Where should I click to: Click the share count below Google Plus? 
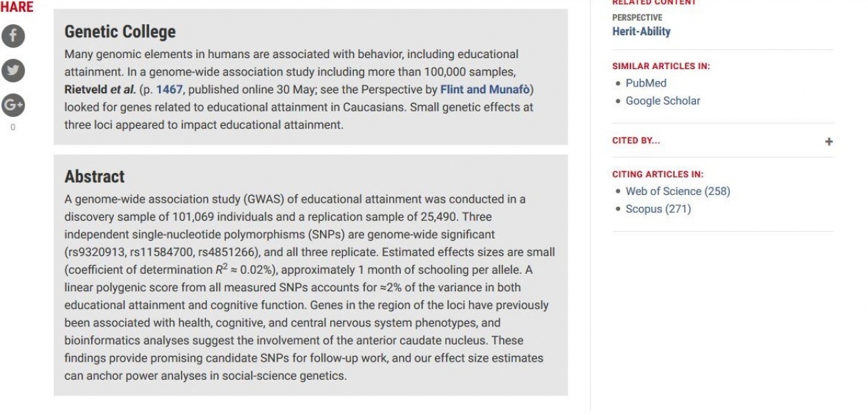[13, 127]
